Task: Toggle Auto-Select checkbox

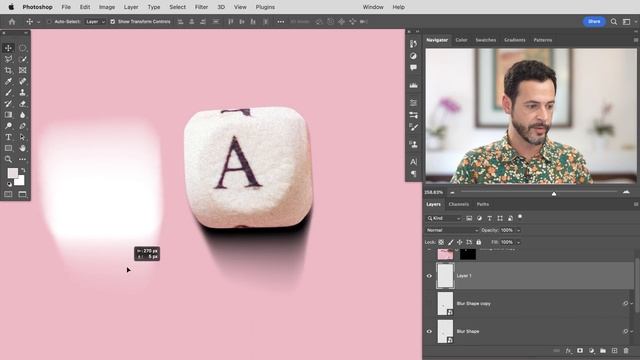Action: [x=49, y=22]
